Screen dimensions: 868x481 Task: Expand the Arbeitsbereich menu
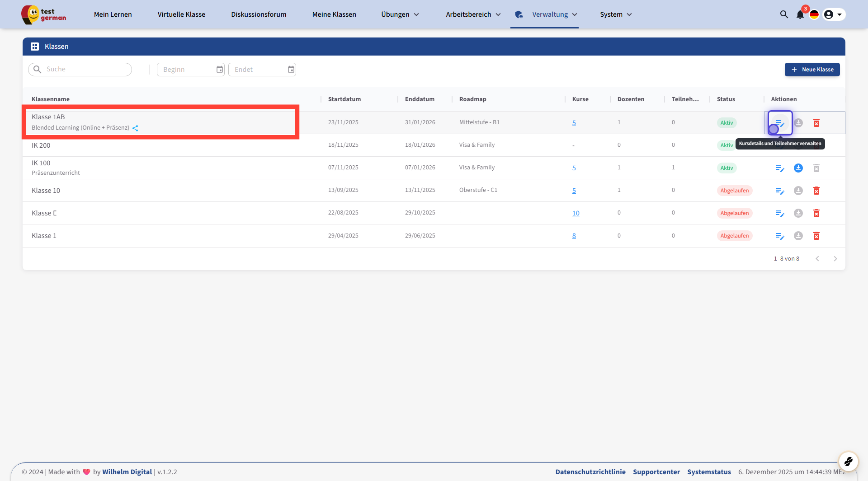click(x=473, y=14)
